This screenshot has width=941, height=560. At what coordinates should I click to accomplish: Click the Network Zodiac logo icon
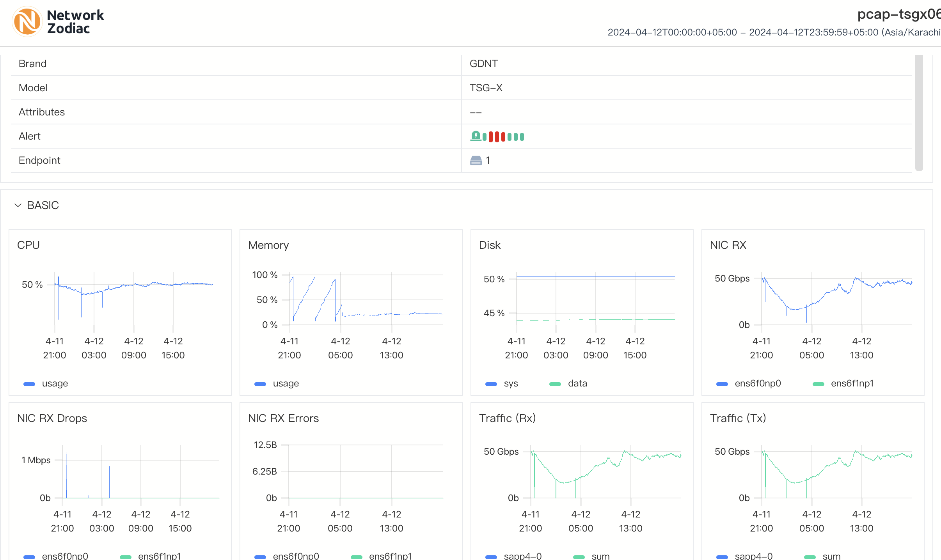pyautogui.click(x=27, y=22)
